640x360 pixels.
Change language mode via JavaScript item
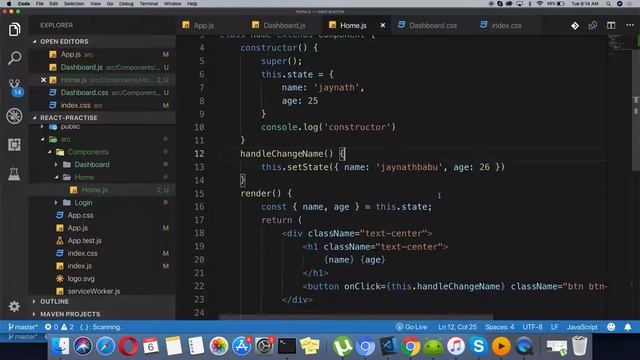coord(582,327)
